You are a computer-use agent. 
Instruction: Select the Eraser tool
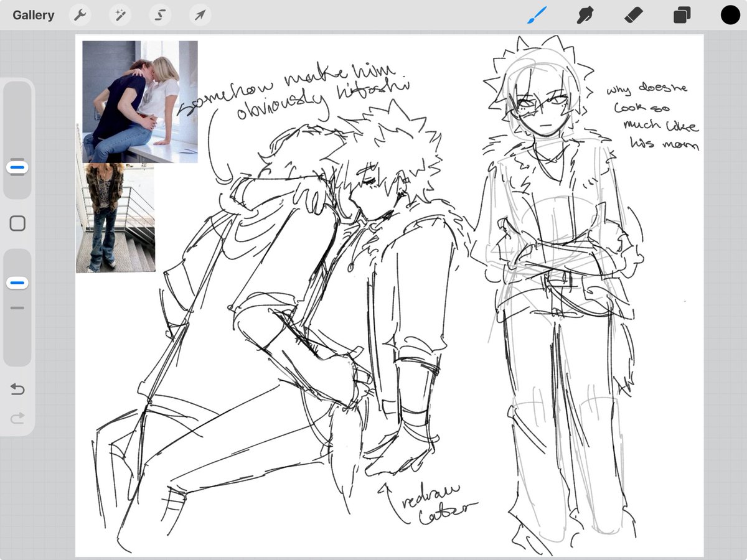coord(633,15)
